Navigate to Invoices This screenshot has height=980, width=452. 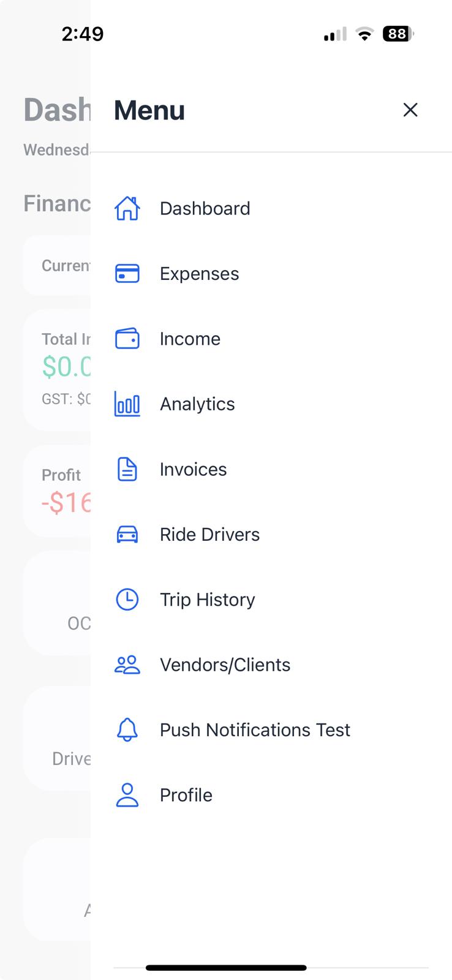[x=193, y=469]
